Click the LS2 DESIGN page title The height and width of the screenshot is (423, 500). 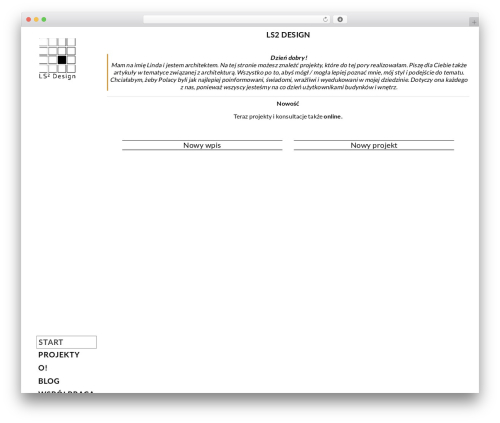288,35
